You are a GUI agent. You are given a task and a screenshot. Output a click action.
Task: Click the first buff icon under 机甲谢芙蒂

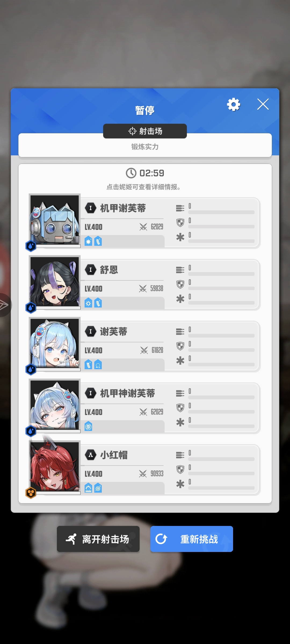(x=88, y=241)
